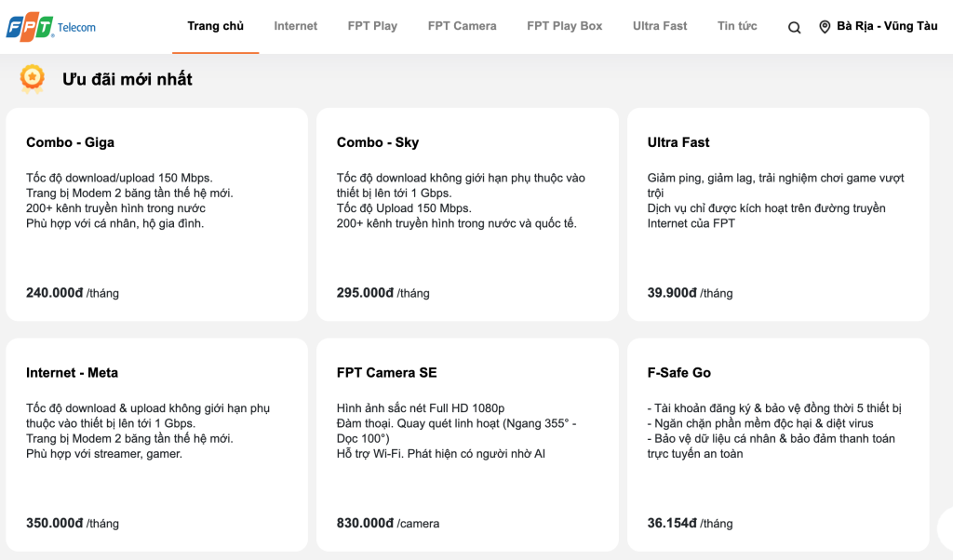Open the search magnifier icon
Viewport: 953px width, 560px height.
(x=794, y=27)
